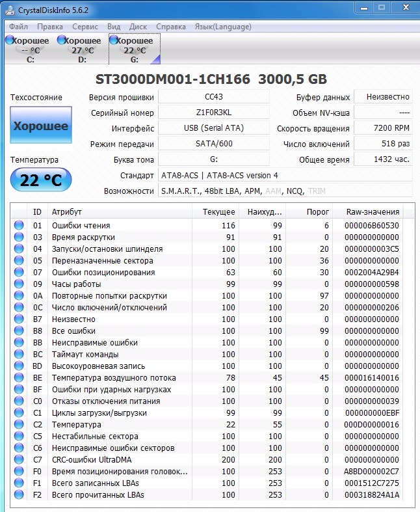This screenshot has width=420, height=512.
Task: Click the features field S.M.A.R.T., 48bit LBA
Action: pos(285,191)
